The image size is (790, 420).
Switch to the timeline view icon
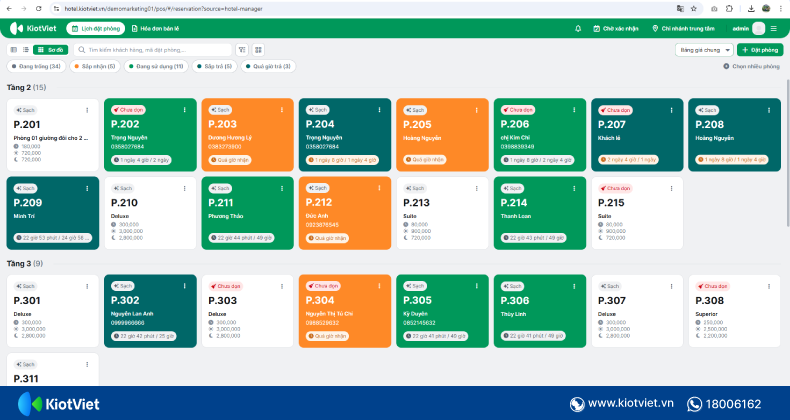pos(14,50)
